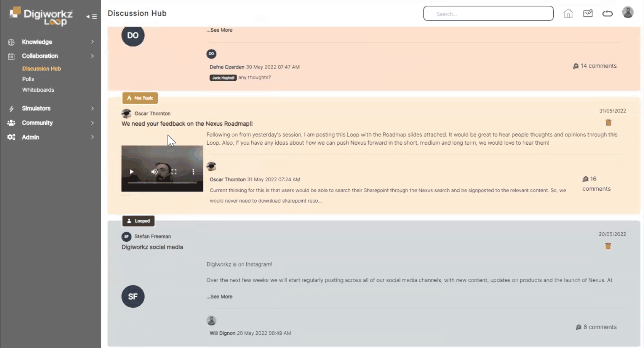Viewport: 644px width, 348px height.
Task: Delete the Nexus Roadmap post with trash icon
Action: pos(608,123)
